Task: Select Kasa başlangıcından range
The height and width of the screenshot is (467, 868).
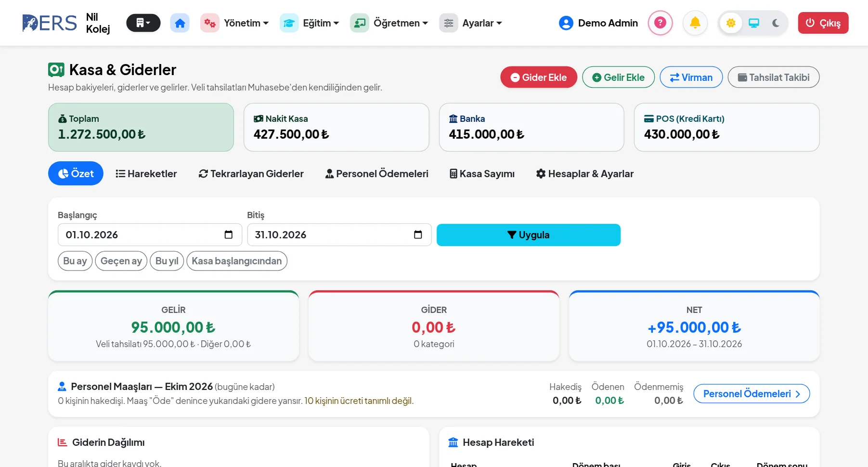Action: coord(237,261)
